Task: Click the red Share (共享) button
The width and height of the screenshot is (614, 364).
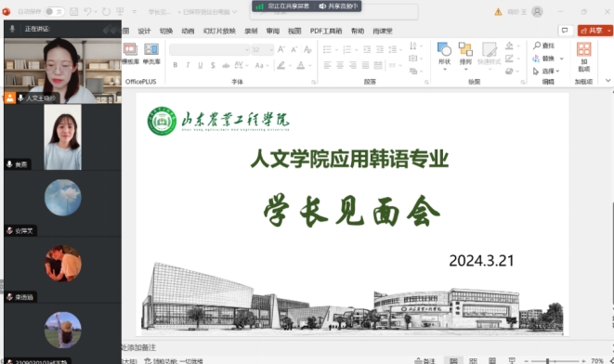Action: tap(594, 31)
